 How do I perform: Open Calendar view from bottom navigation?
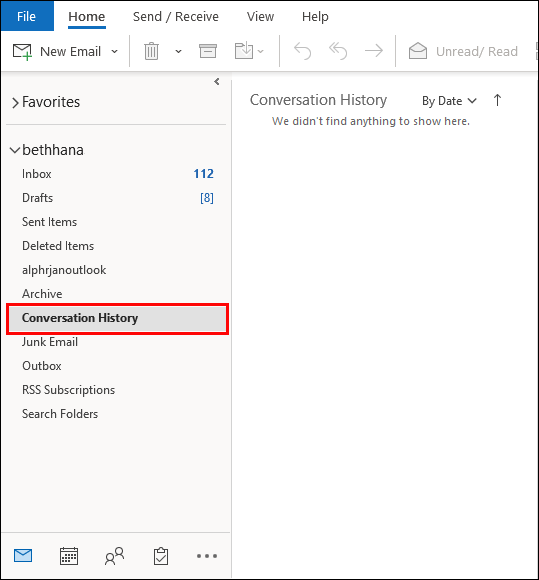click(x=69, y=556)
